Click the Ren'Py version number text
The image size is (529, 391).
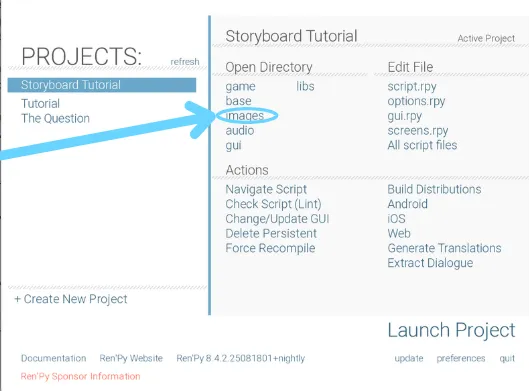click(x=241, y=358)
